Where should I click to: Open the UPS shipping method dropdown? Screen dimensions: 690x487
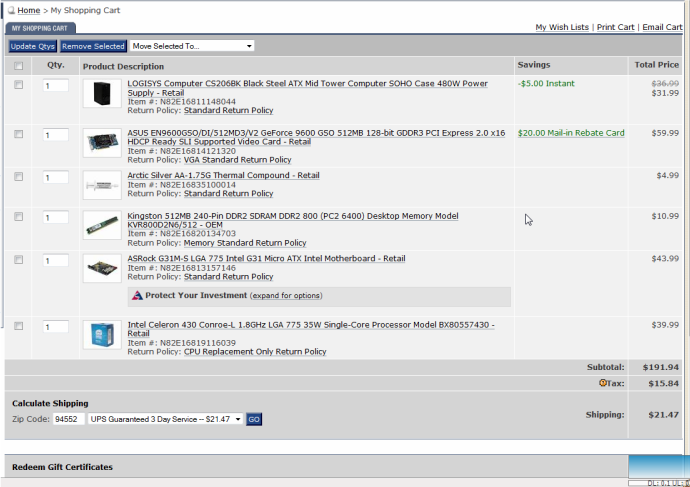click(x=165, y=419)
